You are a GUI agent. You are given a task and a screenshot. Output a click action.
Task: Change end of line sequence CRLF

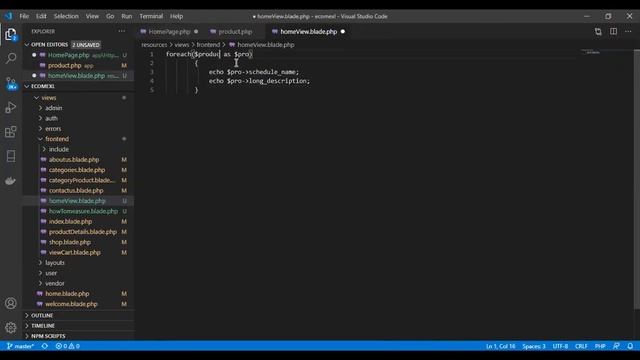point(581,346)
